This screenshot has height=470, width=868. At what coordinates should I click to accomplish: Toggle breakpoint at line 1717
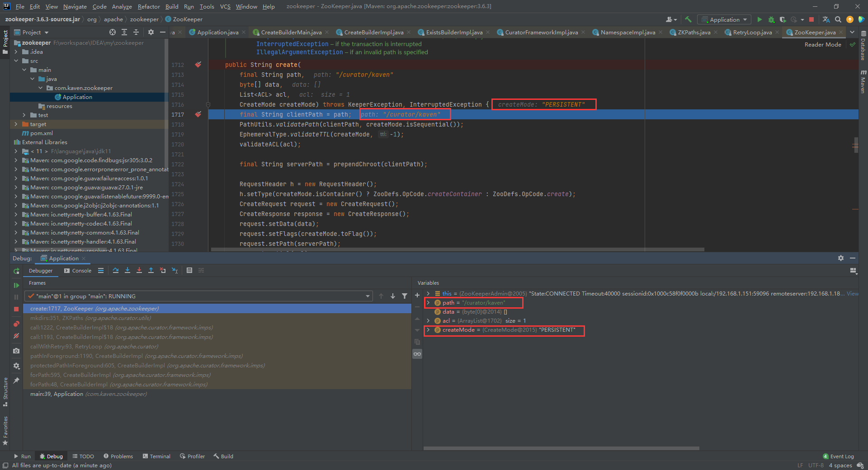coord(198,114)
